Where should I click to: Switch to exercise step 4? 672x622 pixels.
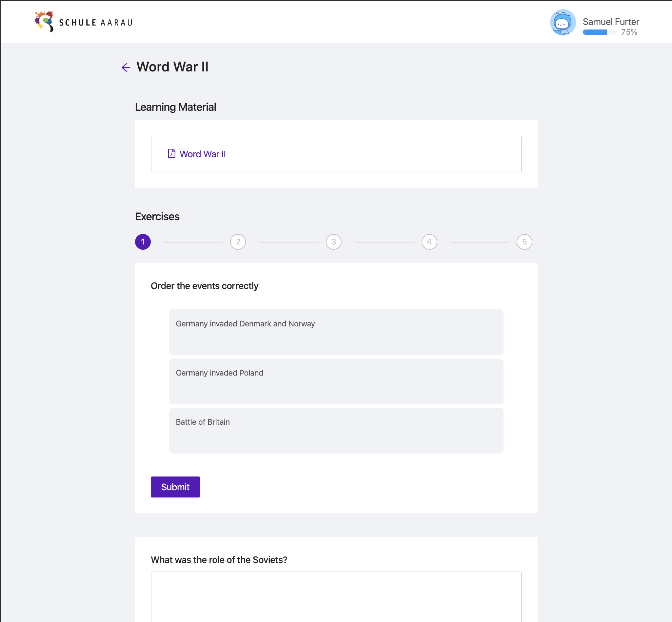tap(429, 242)
